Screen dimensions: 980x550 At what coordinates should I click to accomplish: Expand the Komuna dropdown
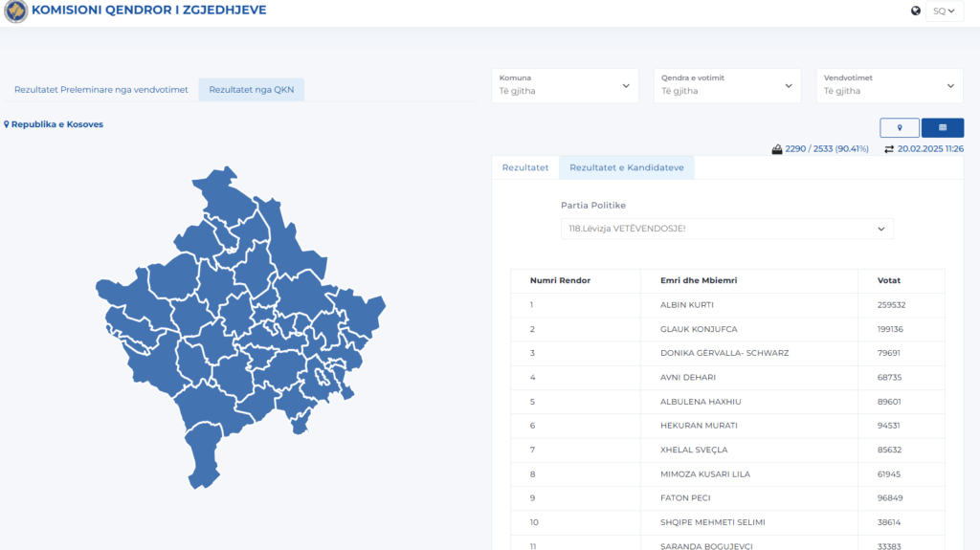coord(564,85)
